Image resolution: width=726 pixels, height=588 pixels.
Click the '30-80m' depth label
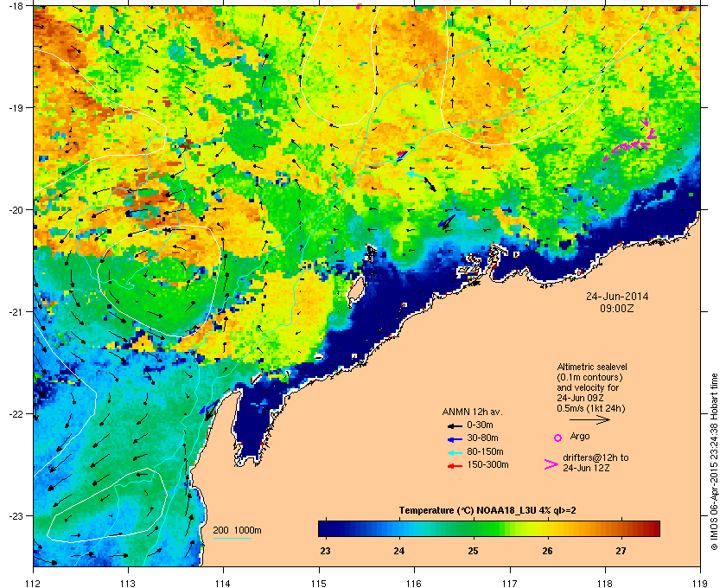[x=482, y=438]
